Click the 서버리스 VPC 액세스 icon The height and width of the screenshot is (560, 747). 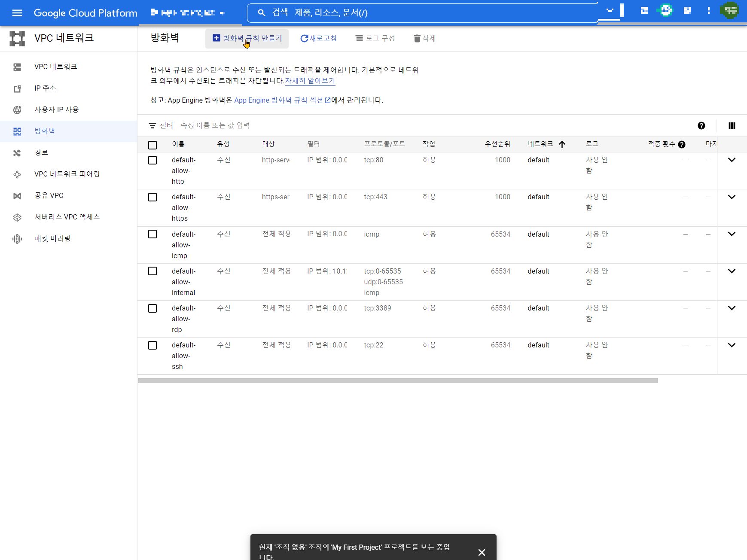pos(17,217)
